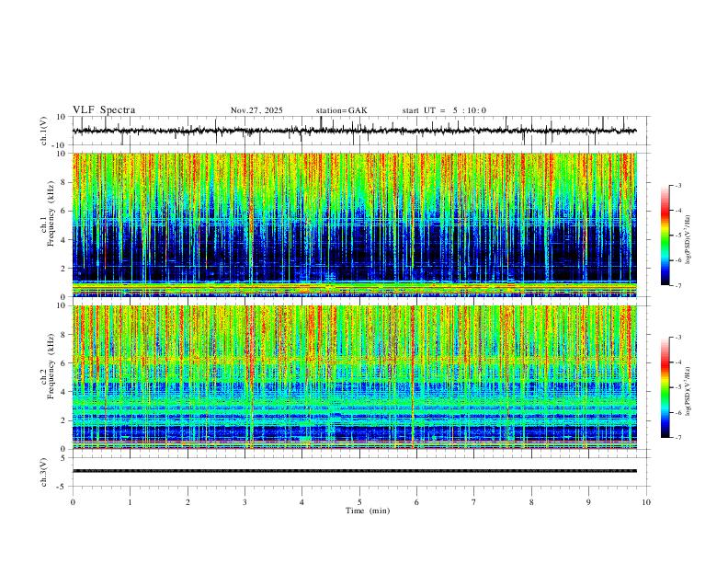Click the ch.2 color bar log(PSD) unit label
Screen dimensions: 728x563
[x=688, y=392]
